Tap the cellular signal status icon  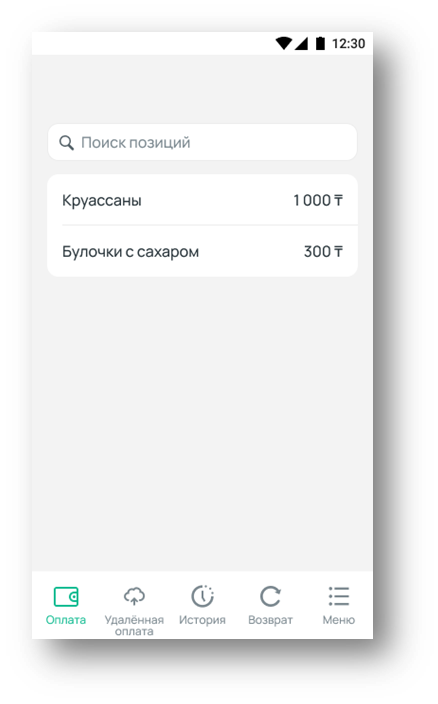click(x=302, y=44)
